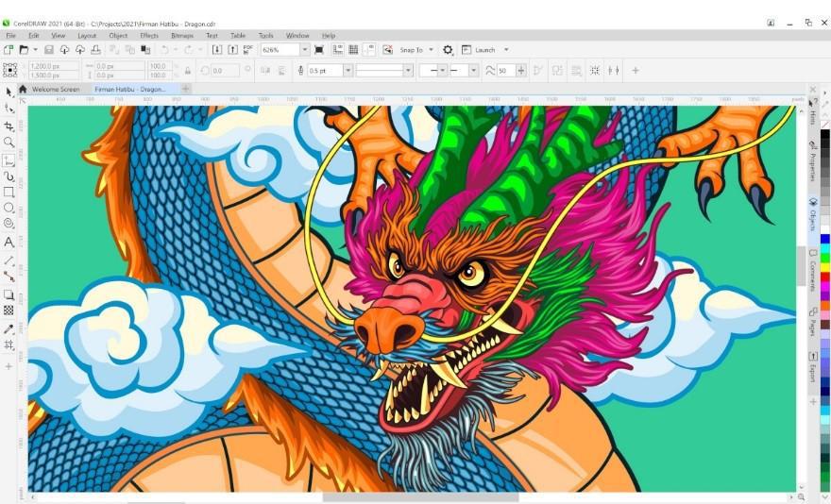Toggle the bounding box button
The height and width of the screenshot is (504, 831).
click(595, 71)
